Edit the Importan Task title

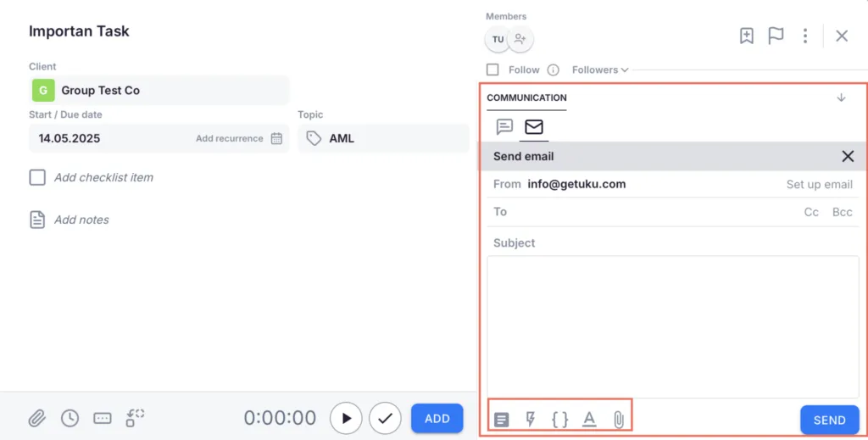tap(79, 31)
